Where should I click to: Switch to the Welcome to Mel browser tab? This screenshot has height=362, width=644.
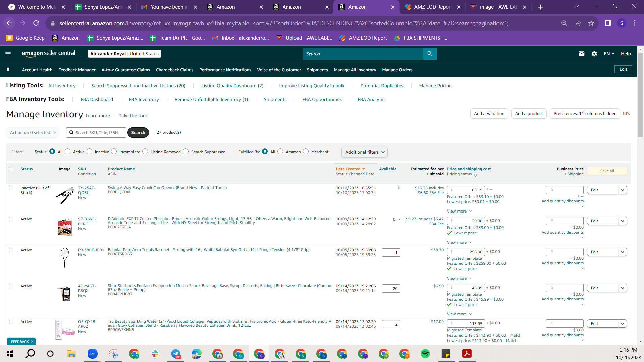pos(36,7)
